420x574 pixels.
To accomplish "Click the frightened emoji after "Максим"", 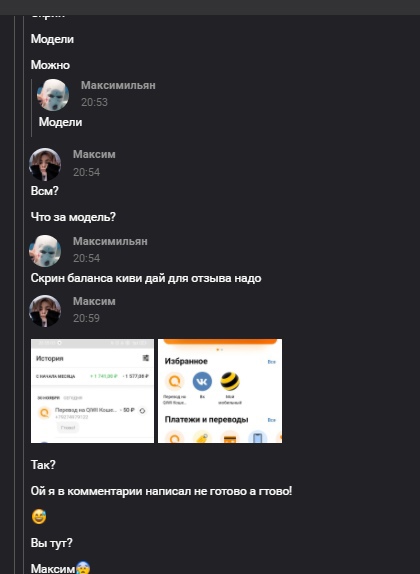I will [x=83, y=569].
